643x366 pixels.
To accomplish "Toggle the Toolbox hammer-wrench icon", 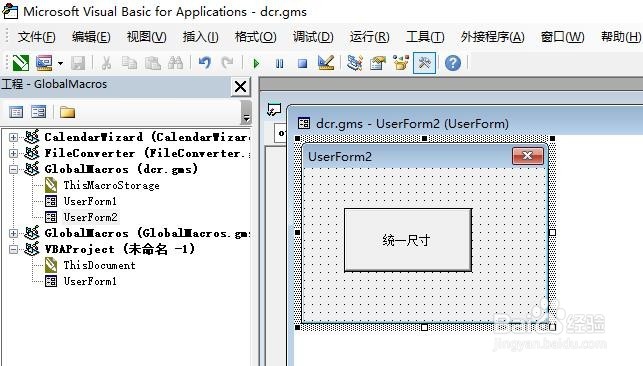I will [x=424, y=63].
